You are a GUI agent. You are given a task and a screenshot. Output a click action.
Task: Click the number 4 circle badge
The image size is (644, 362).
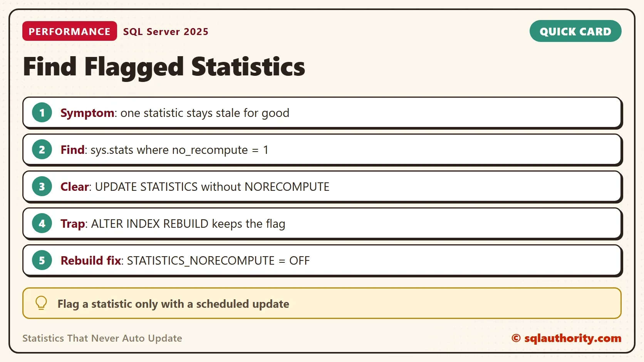point(42,224)
